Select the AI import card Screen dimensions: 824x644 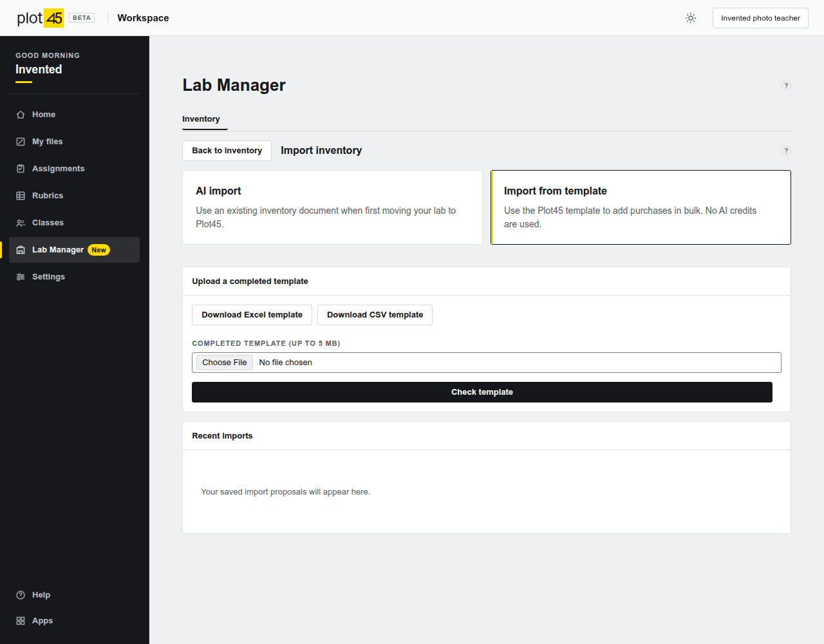click(x=332, y=207)
